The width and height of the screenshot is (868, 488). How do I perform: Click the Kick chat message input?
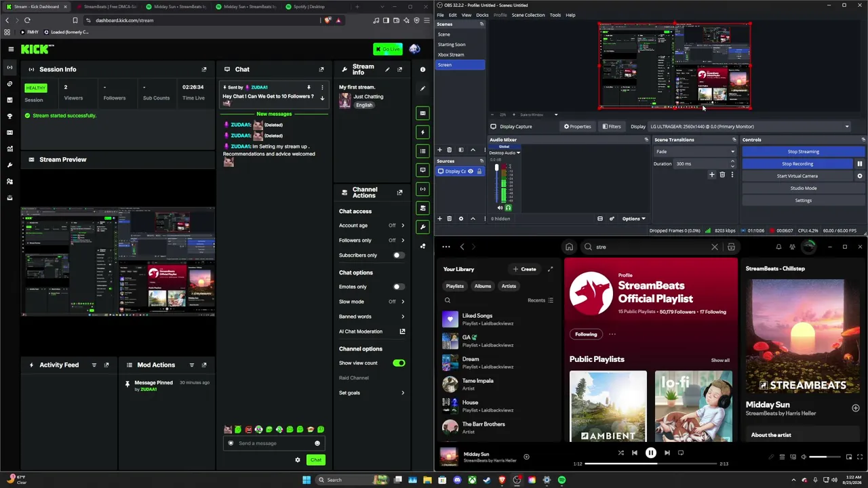(274, 443)
